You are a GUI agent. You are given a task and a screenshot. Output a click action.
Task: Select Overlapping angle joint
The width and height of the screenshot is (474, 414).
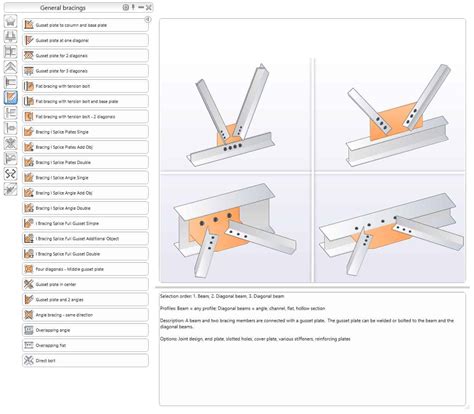85,330
